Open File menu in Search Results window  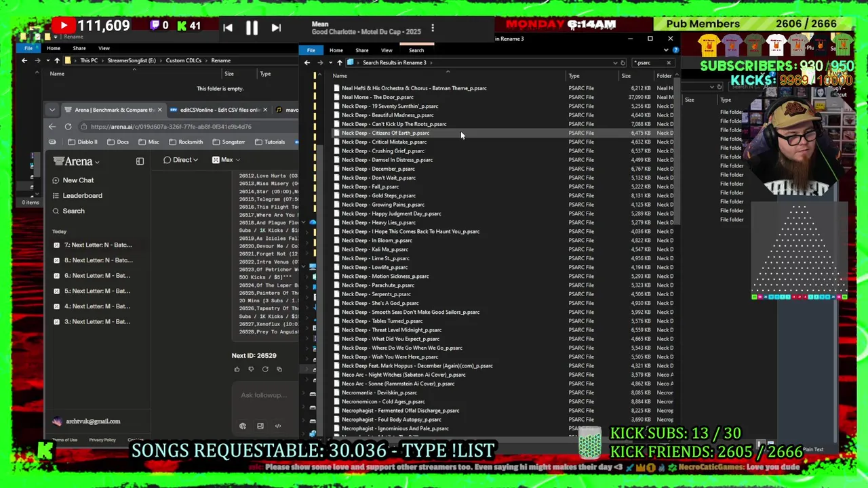coord(311,50)
